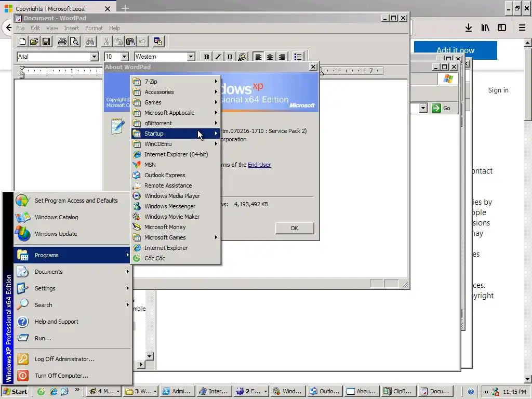Click the Go button in Explorer window
Screen dimensions: 532x399
pos(442,108)
